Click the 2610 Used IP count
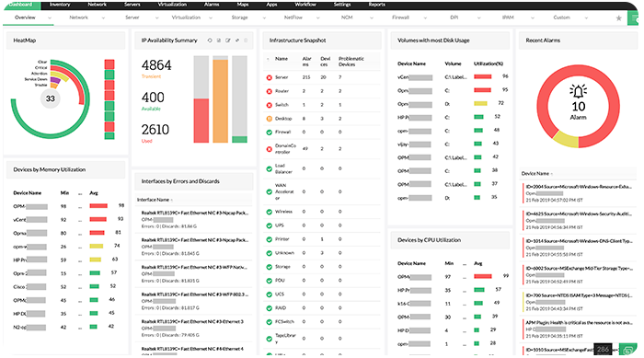Viewport: 644px width, 358px height. tap(155, 130)
